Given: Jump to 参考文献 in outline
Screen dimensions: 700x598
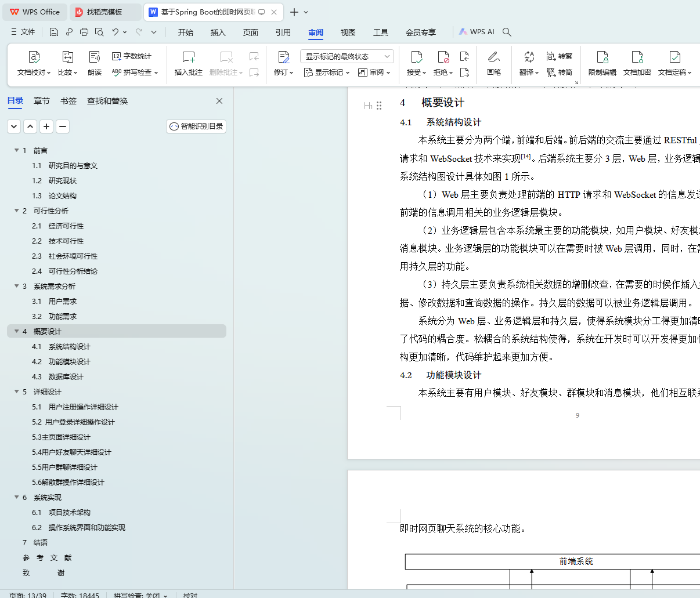Looking at the screenshot, I should pos(47,557).
